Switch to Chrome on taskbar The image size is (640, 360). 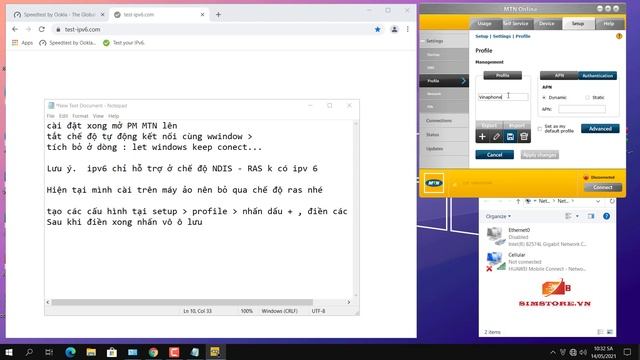tap(153, 352)
